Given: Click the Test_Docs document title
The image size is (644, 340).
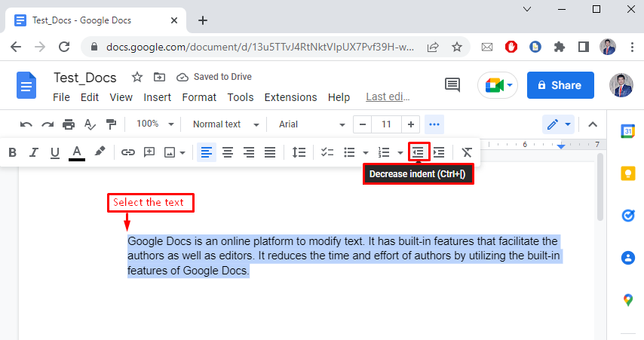Looking at the screenshot, I should click(85, 78).
